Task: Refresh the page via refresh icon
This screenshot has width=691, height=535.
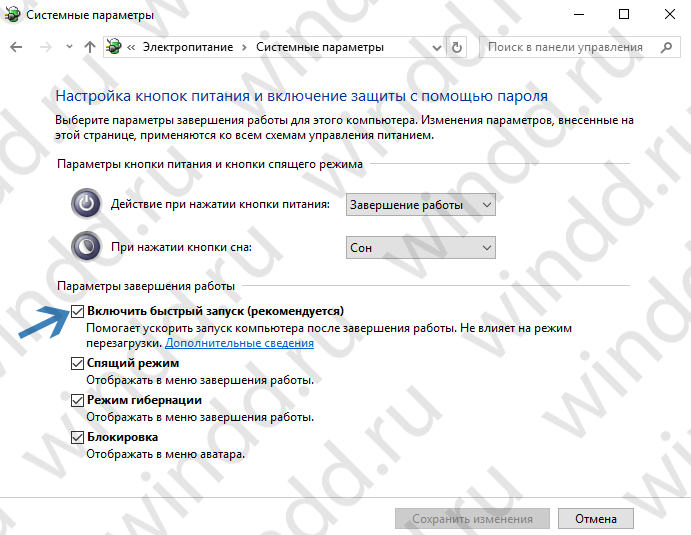Action: 457,47
